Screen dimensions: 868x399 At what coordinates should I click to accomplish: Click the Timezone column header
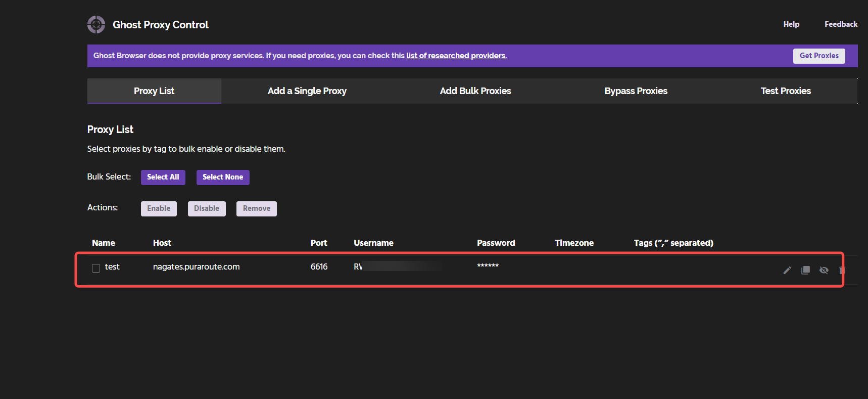tap(574, 243)
